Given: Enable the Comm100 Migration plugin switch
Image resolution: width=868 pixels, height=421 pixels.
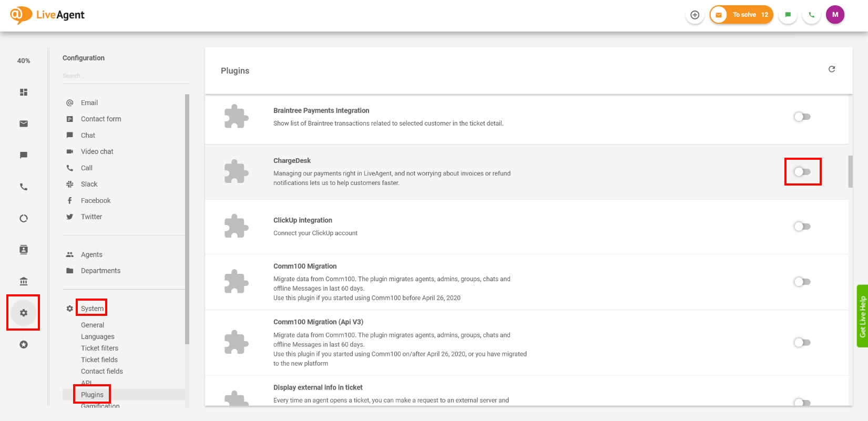Looking at the screenshot, I should coord(802,282).
